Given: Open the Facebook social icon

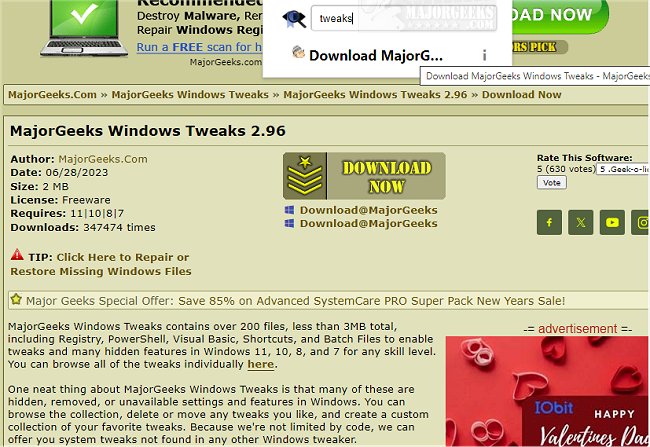Looking at the screenshot, I should point(549,222).
